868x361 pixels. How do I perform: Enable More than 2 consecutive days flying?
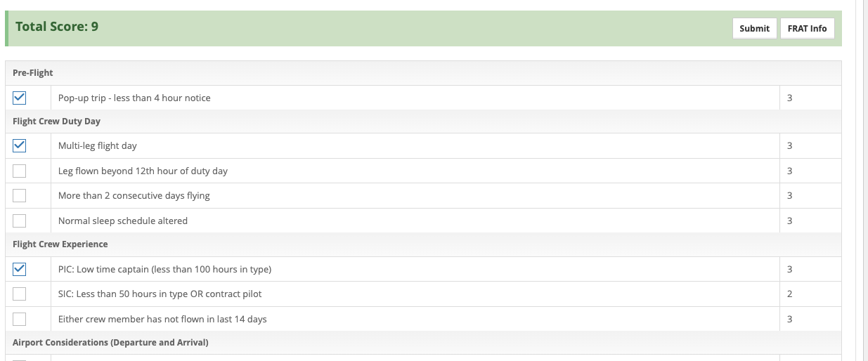[x=20, y=195]
